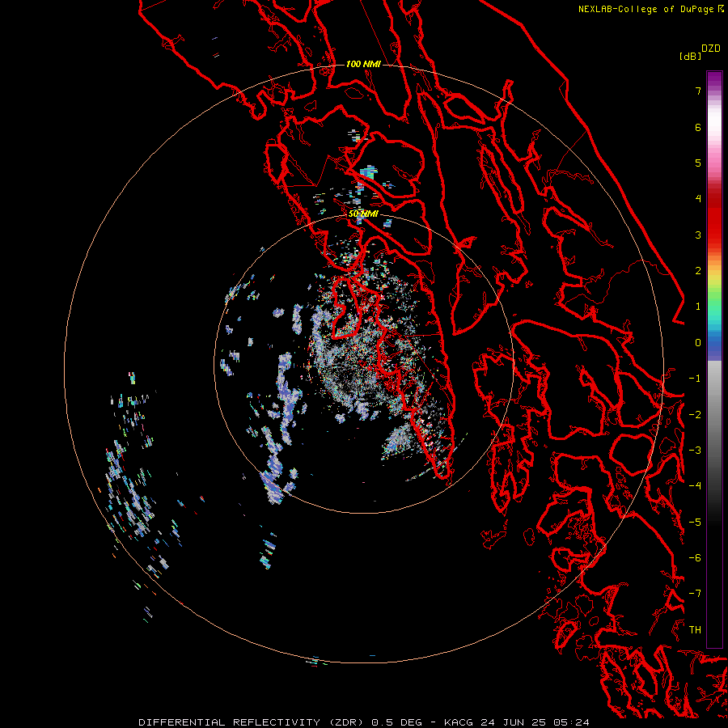The width and height of the screenshot is (728, 728).
Task: Click the 7 value on color scale
Action: pyautogui.click(x=698, y=91)
